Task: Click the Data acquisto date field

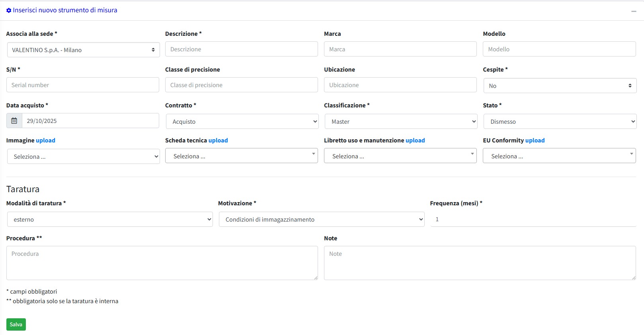Action: pos(90,121)
